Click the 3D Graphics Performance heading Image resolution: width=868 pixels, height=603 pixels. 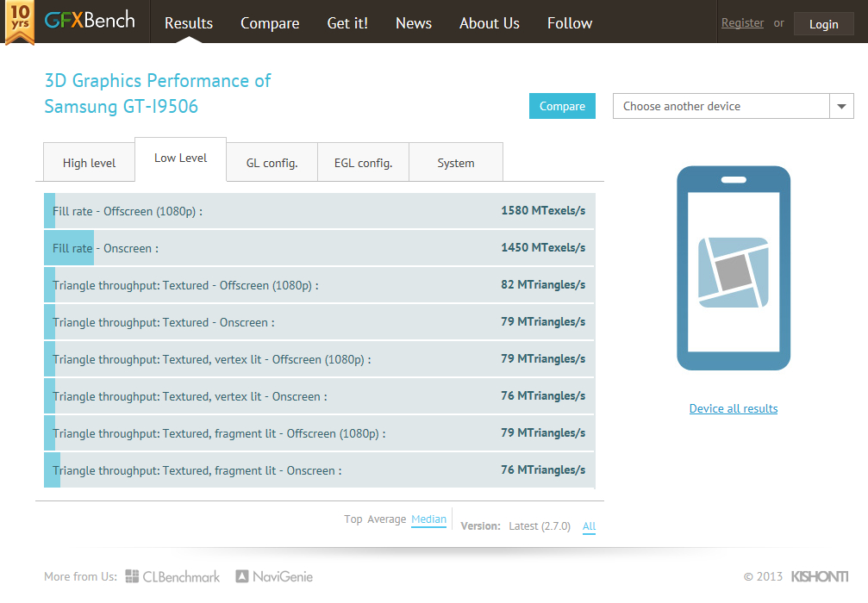click(x=158, y=81)
